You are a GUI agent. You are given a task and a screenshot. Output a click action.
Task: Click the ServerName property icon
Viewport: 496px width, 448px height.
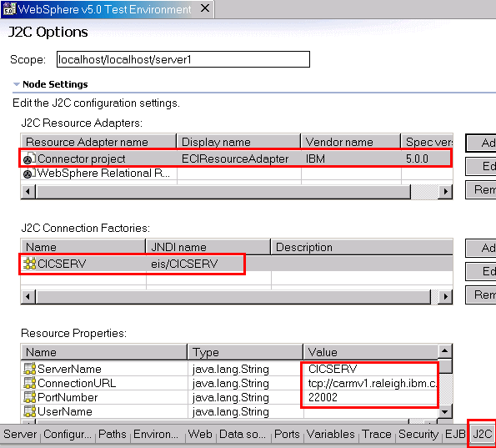click(x=29, y=369)
